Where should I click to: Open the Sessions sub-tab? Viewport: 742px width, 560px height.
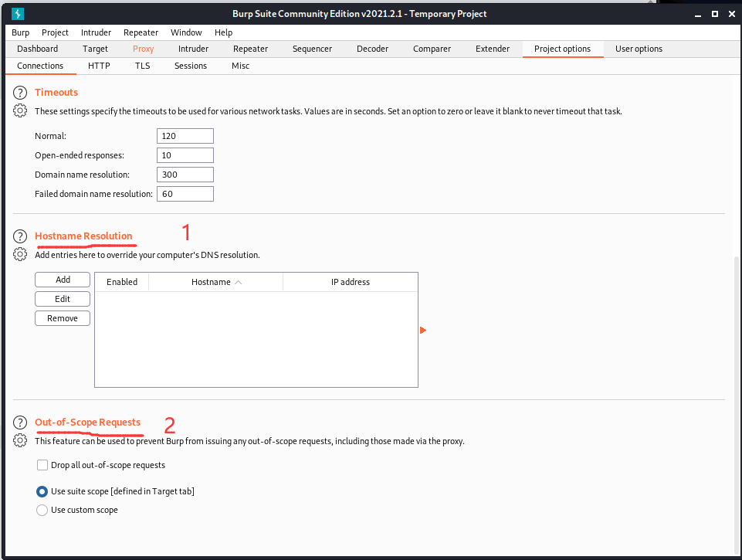click(x=190, y=66)
